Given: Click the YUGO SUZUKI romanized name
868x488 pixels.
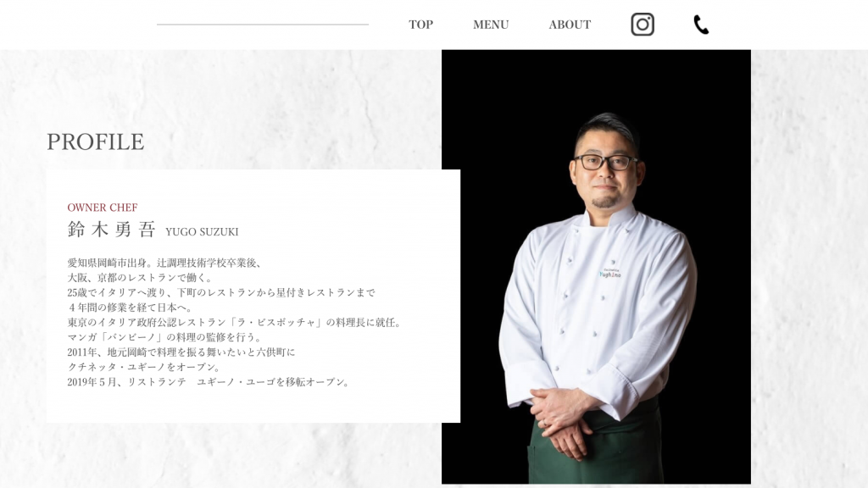Looking at the screenshot, I should [202, 232].
